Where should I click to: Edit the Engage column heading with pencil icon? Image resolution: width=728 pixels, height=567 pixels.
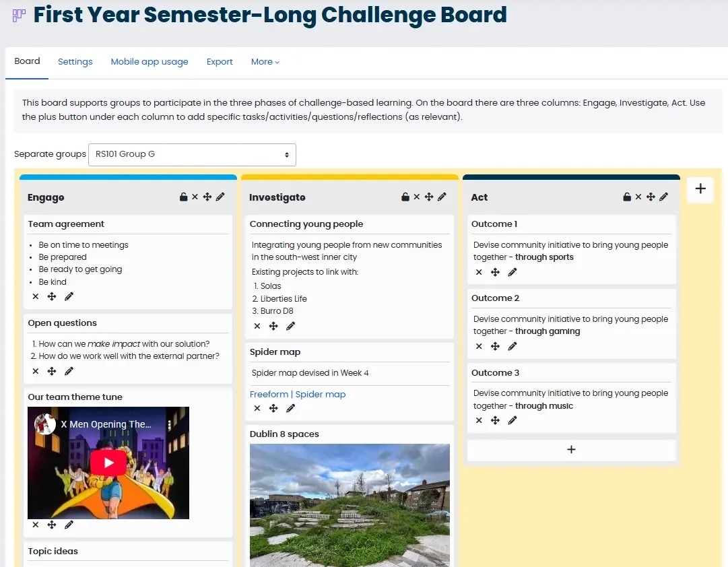tap(220, 197)
